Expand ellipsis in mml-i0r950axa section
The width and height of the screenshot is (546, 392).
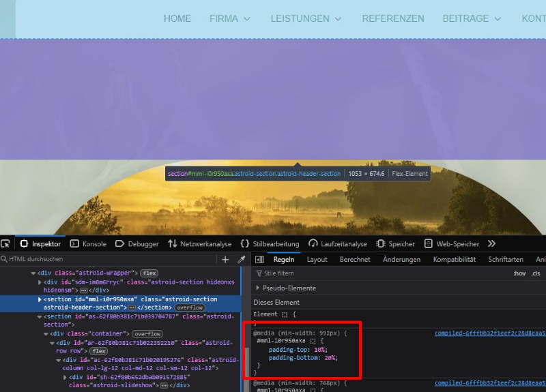tap(132, 308)
